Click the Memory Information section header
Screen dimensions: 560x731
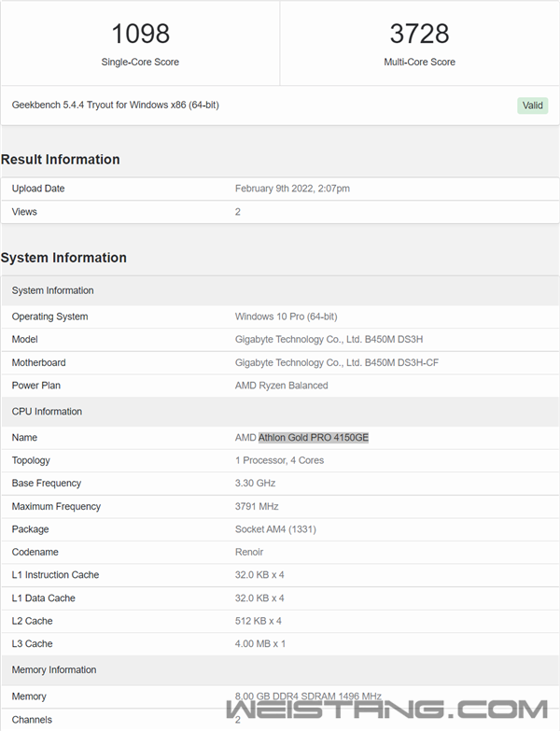[x=54, y=670]
